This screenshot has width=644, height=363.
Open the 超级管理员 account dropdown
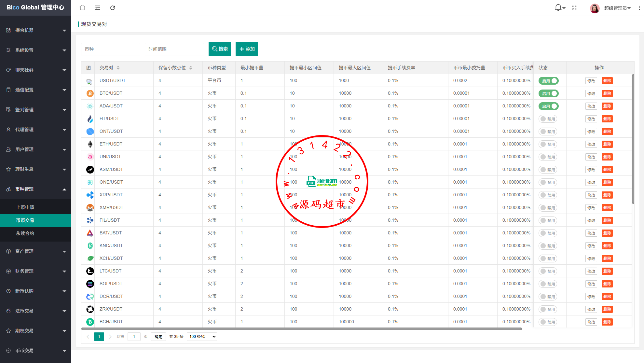coord(617,8)
